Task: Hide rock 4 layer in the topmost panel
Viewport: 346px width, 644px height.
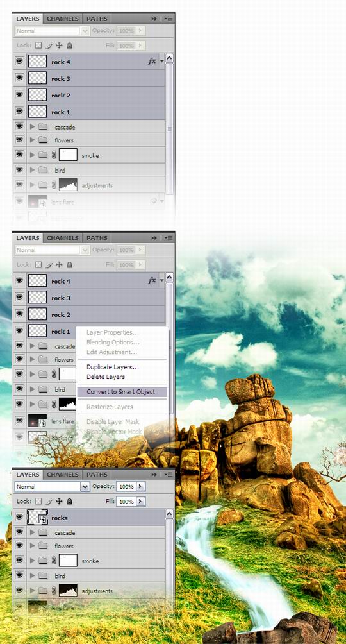Action: (x=19, y=61)
